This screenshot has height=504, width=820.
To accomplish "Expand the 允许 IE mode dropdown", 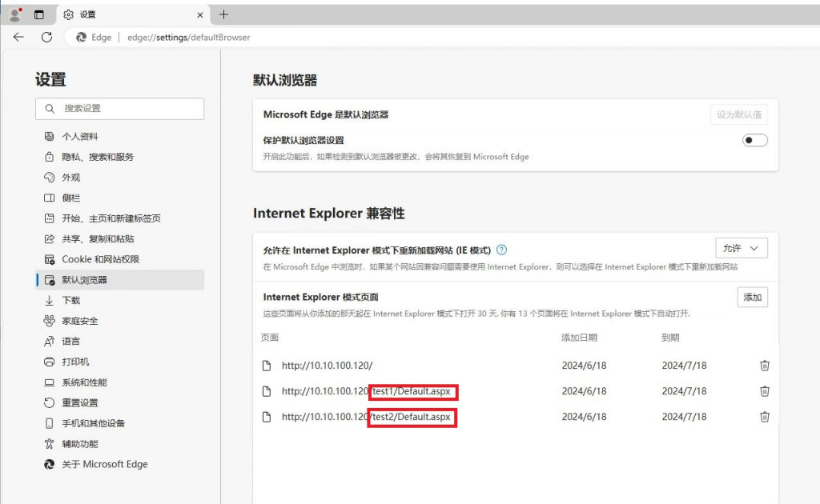I will 741,248.
